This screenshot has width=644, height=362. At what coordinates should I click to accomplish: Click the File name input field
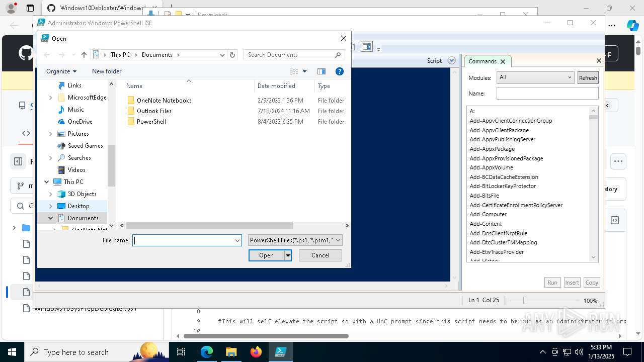point(183,241)
